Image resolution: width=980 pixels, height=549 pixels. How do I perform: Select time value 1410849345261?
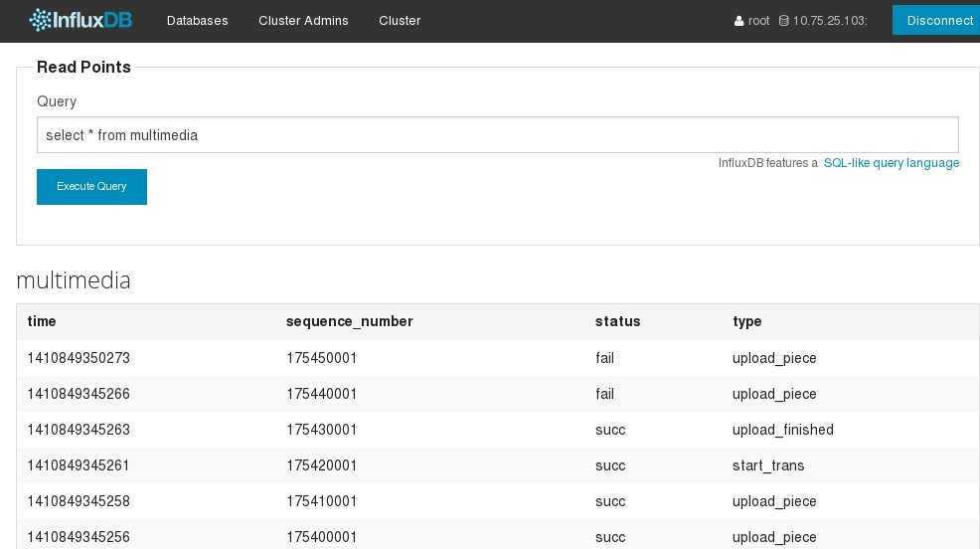[79, 465]
